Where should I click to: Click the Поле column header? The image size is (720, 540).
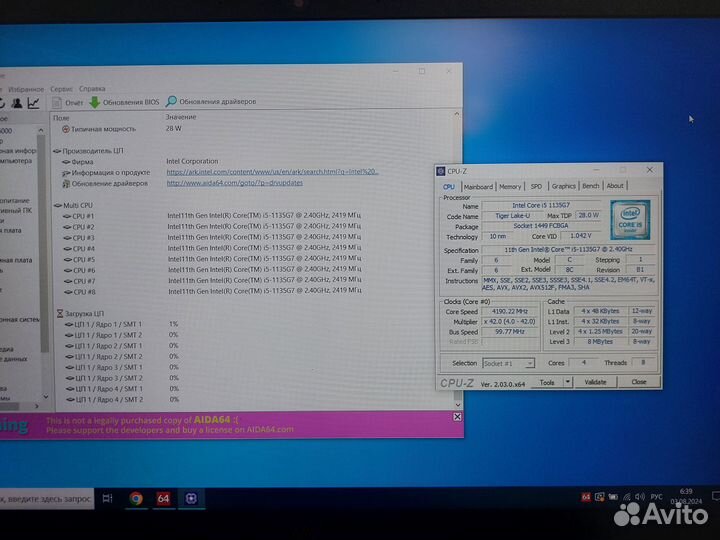tap(61, 118)
